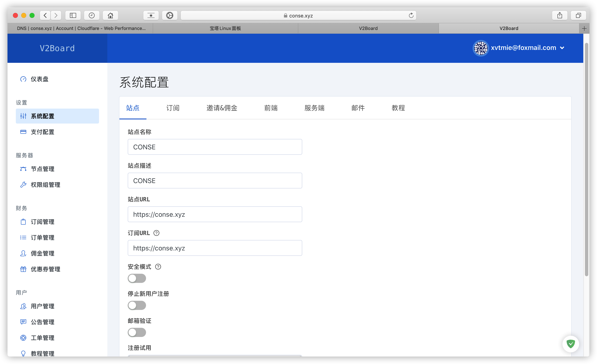The image size is (597, 364).
Task: Switch to the Cloudflare DNS browser tab
Action: click(x=81, y=28)
